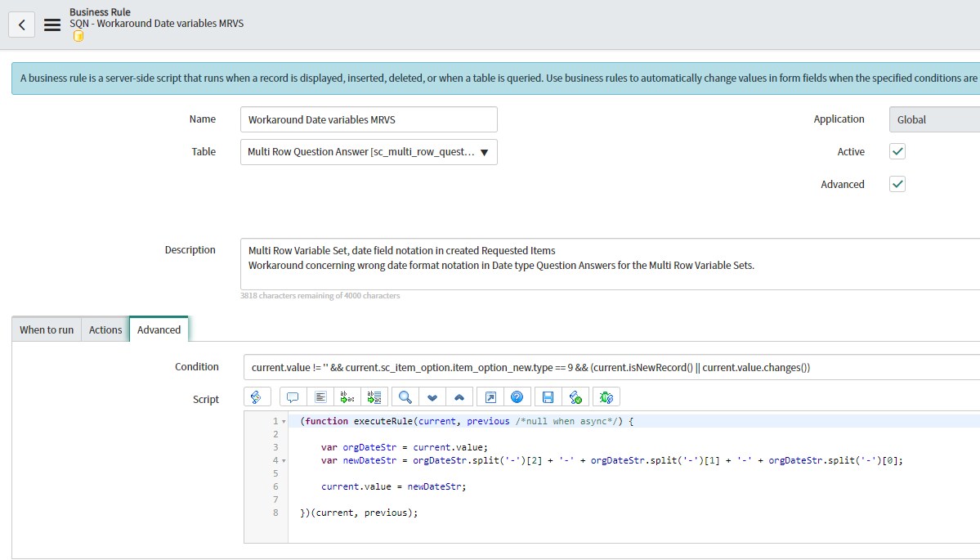The width and height of the screenshot is (980, 560).
Task: Pop out the script in a new window
Action: click(x=490, y=396)
